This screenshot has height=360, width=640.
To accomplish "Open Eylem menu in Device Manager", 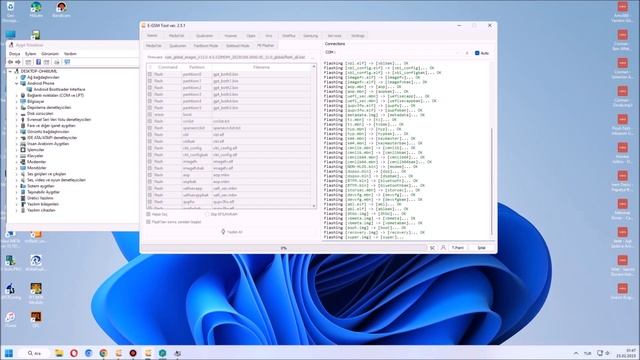I will pos(30,53).
